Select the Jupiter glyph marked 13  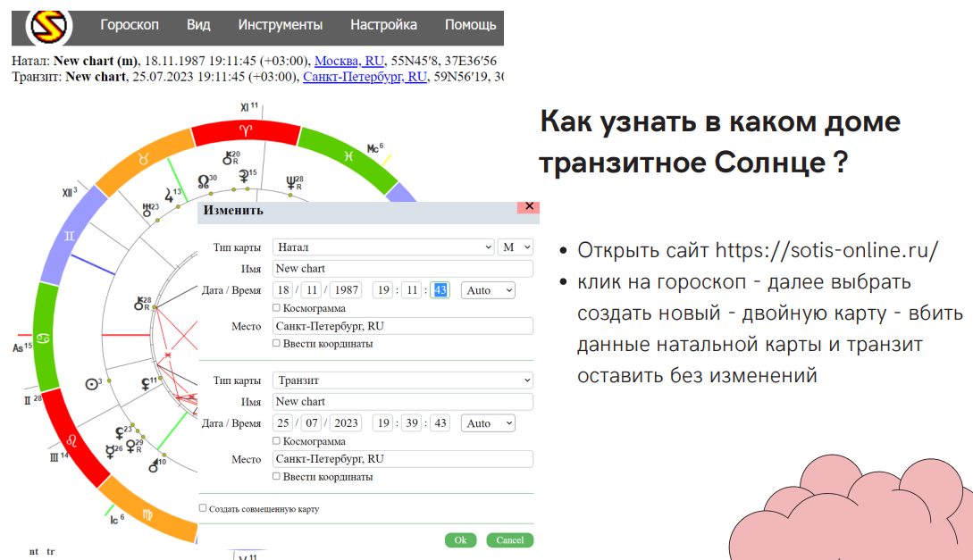[172, 195]
